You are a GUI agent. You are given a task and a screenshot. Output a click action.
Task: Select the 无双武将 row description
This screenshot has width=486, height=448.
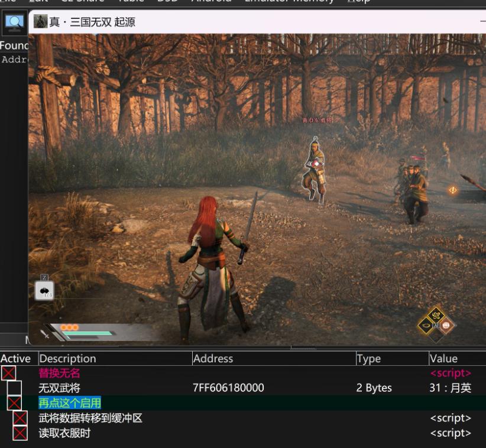click(x=59, y=388)
